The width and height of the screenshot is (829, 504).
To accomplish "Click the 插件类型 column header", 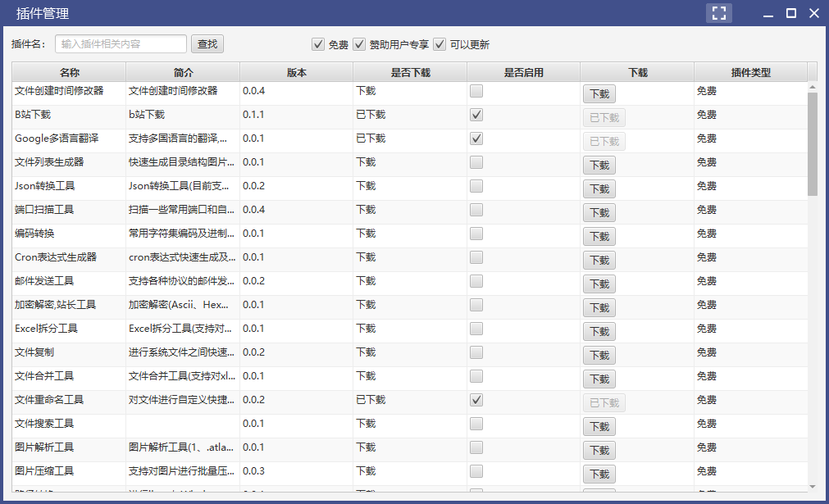I will (x=750, y=72).
